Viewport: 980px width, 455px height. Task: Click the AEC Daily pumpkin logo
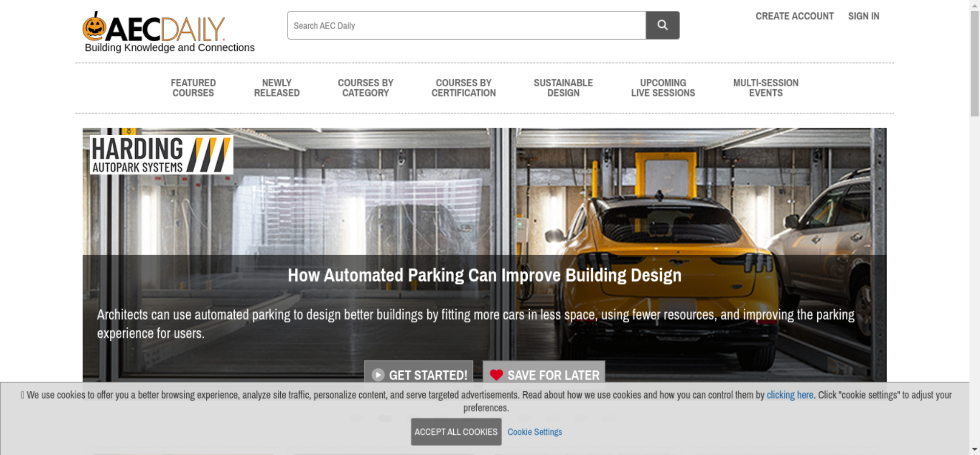pyautogui.click(x=153, y=28)
